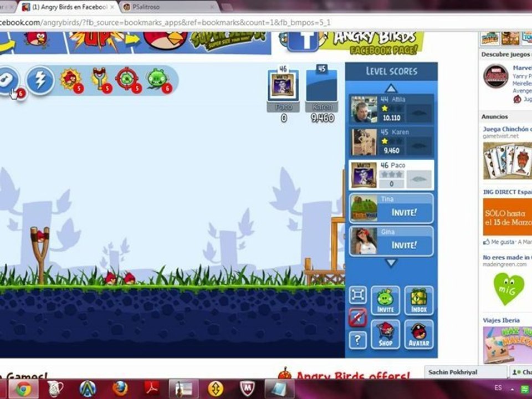Screen dimensions: 532x399
Task: Open the Angry Birds Facebook Page banner
Action: point(351,43)
